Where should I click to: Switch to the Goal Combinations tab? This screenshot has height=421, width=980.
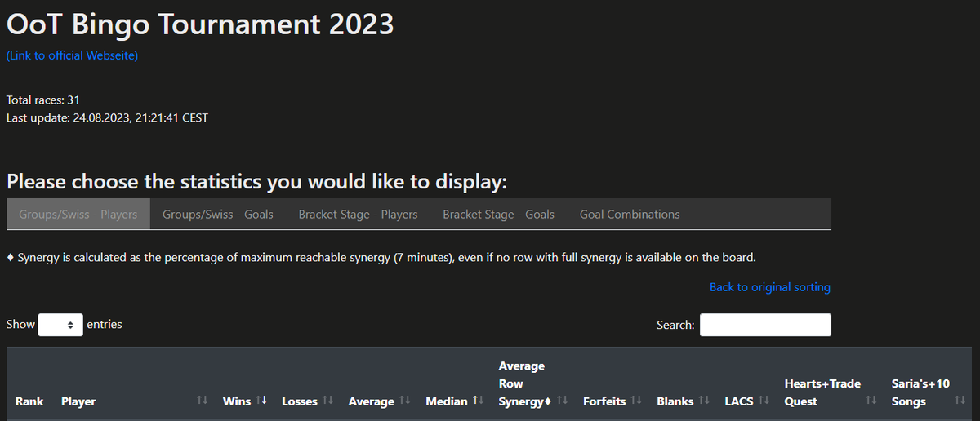pyautogui.click(x=630, y=215)
